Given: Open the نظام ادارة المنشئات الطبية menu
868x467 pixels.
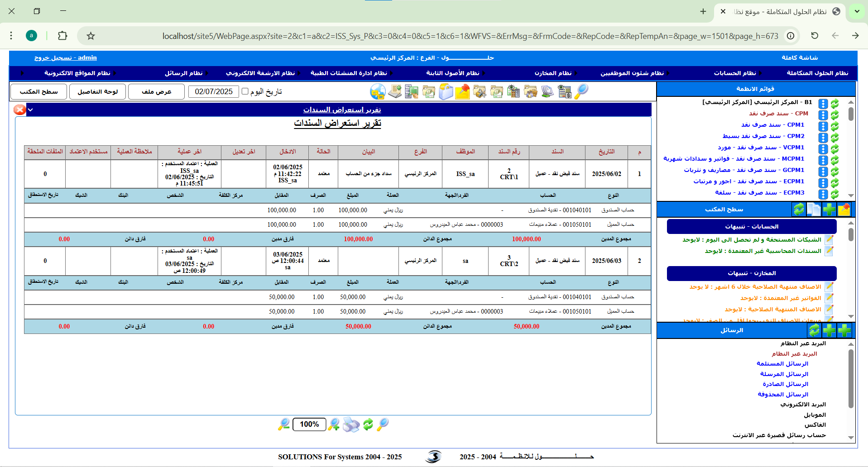Looking at the screenshot, I should pyautogui.click(x=349, y=73).
